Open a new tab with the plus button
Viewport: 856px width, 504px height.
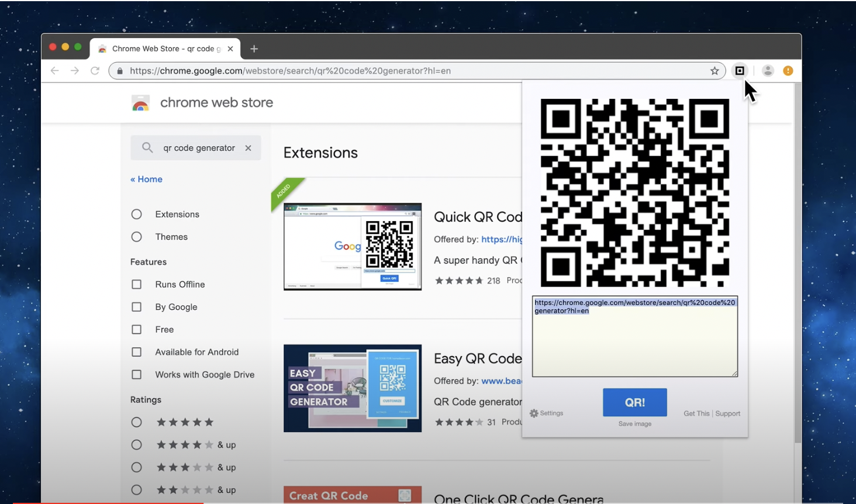(254, 49)
